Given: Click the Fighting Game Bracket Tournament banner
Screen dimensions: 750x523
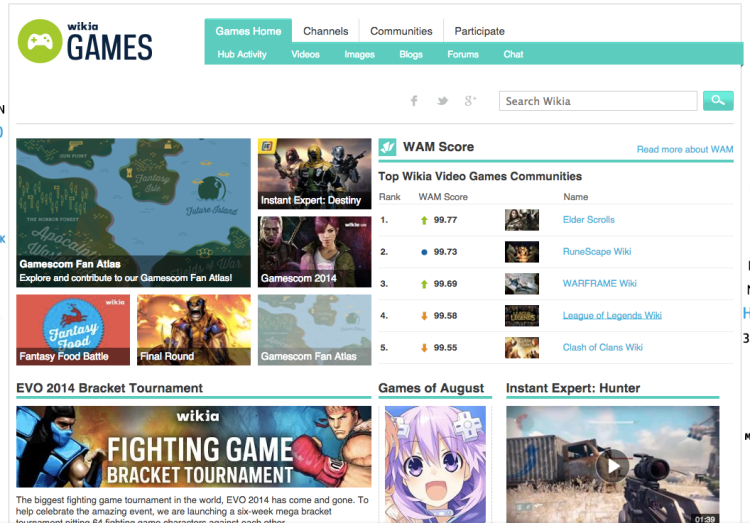Looking at the screenshot, I should (x=194, y=447).
